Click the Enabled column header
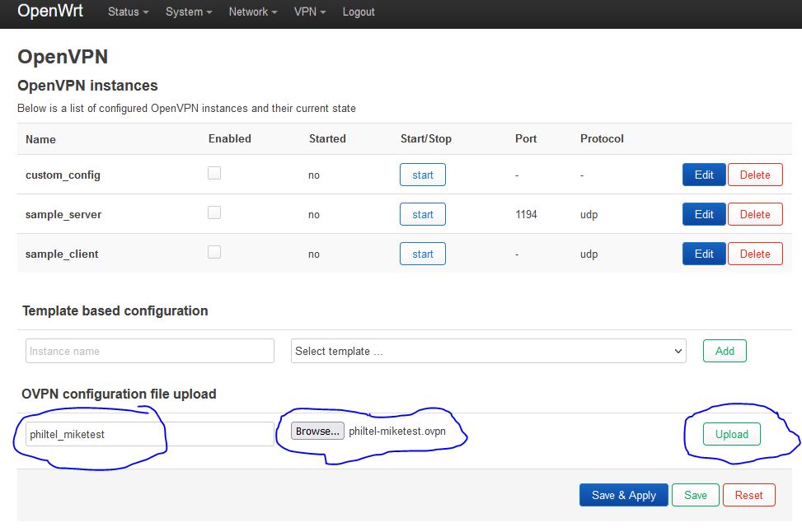 (230, 138)
